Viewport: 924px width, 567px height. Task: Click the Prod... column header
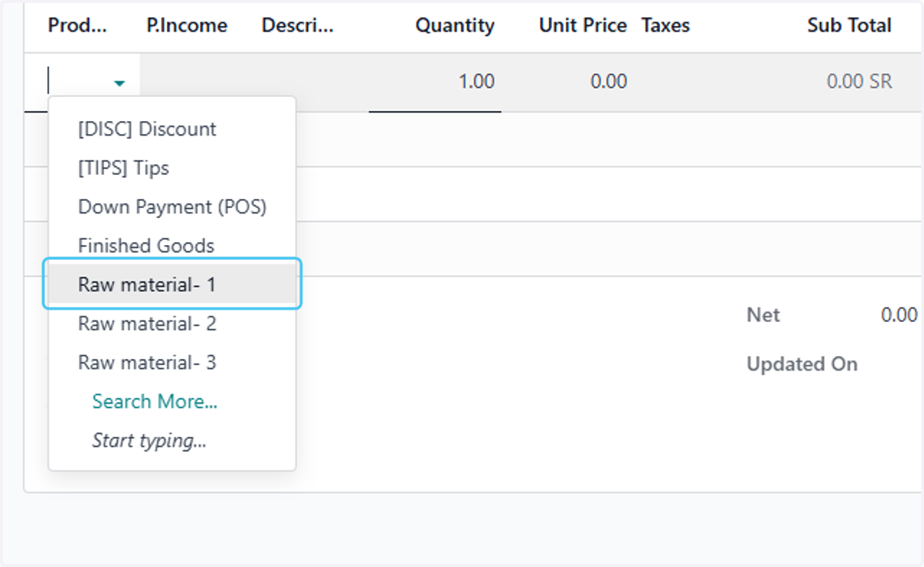coord(78,25)
